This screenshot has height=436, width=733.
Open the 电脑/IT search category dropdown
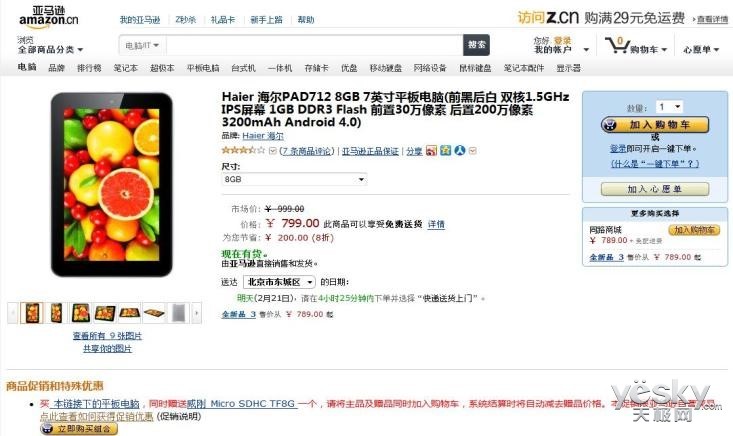(x=142, y=45)
